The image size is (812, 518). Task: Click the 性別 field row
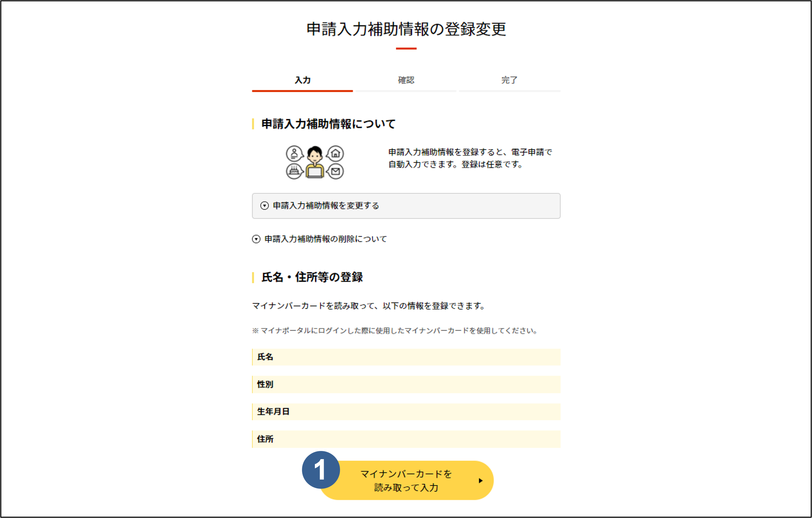(x=406, y=384)
